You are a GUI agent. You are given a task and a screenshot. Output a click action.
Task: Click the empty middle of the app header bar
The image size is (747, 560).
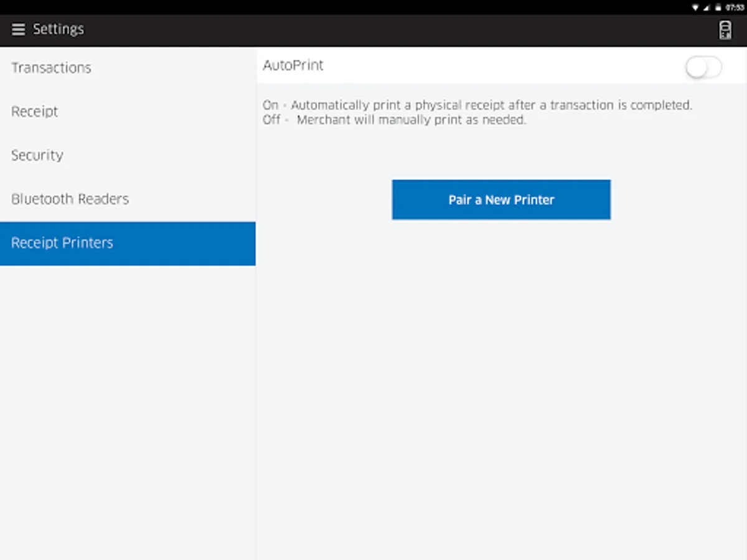tap(398, 30)
